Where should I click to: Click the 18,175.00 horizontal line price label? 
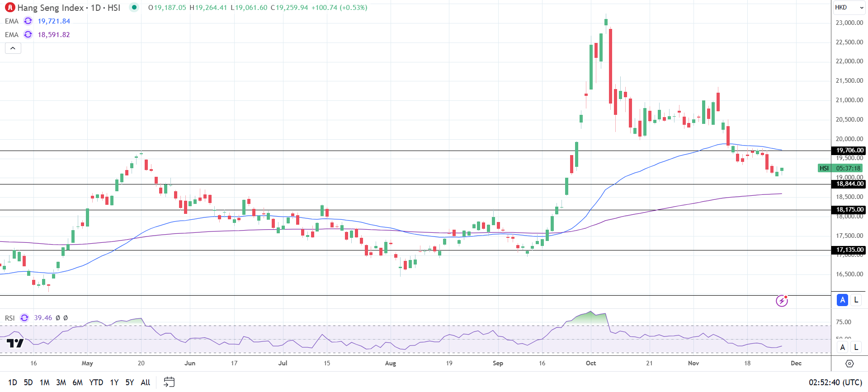coord(849,210)
